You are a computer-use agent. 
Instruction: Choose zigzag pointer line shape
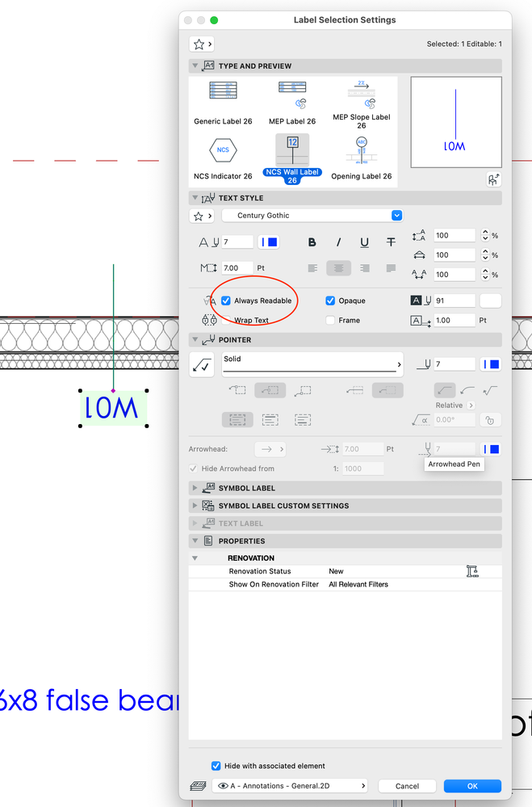pos(490,391)
